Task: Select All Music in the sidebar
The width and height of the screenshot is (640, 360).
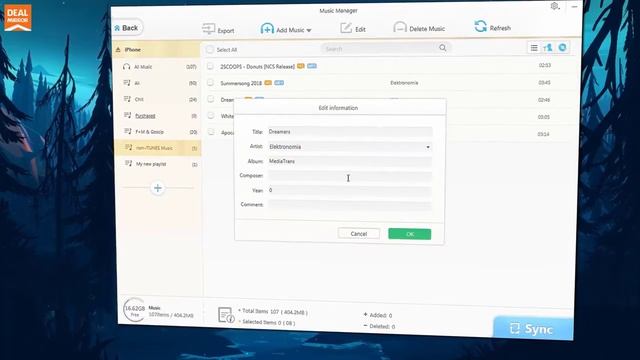Action: [x=159, y=67]
